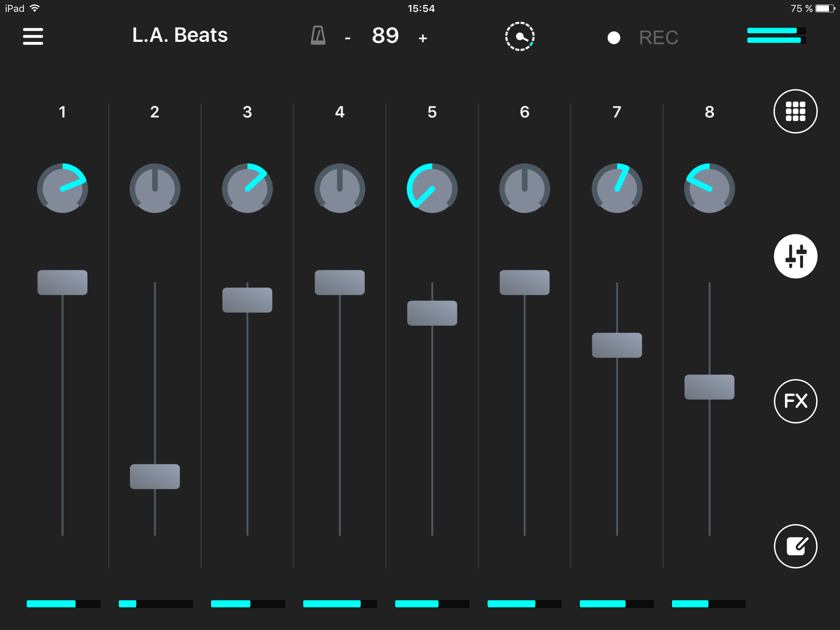840x630 pixels.
Task: Start recording with the record dot
Action: click(x=614, y=38)
